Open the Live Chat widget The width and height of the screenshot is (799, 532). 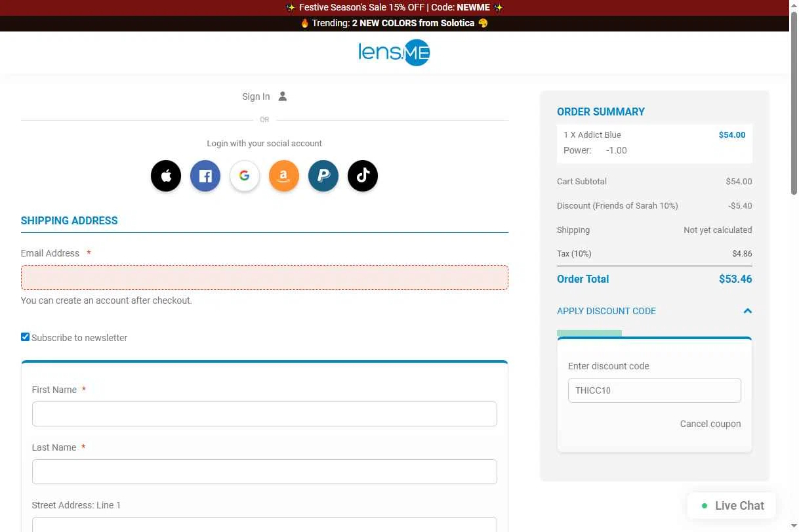(731, 506)
